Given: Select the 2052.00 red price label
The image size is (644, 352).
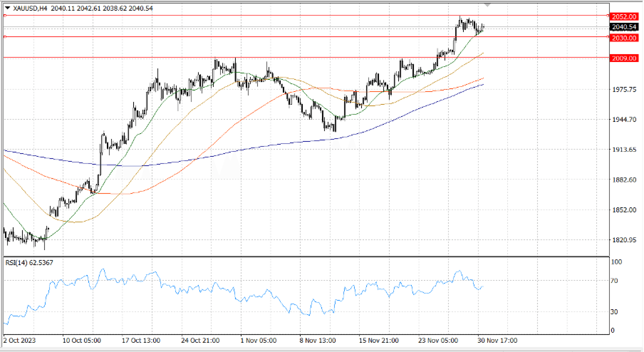Looking at the screenshot, I should 624,17.
